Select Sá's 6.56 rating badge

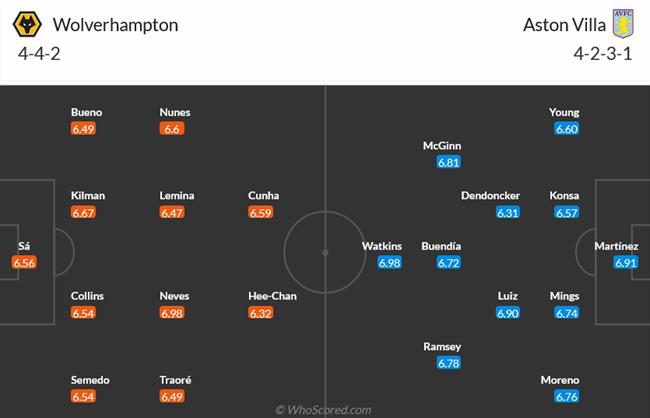point(25,263)
